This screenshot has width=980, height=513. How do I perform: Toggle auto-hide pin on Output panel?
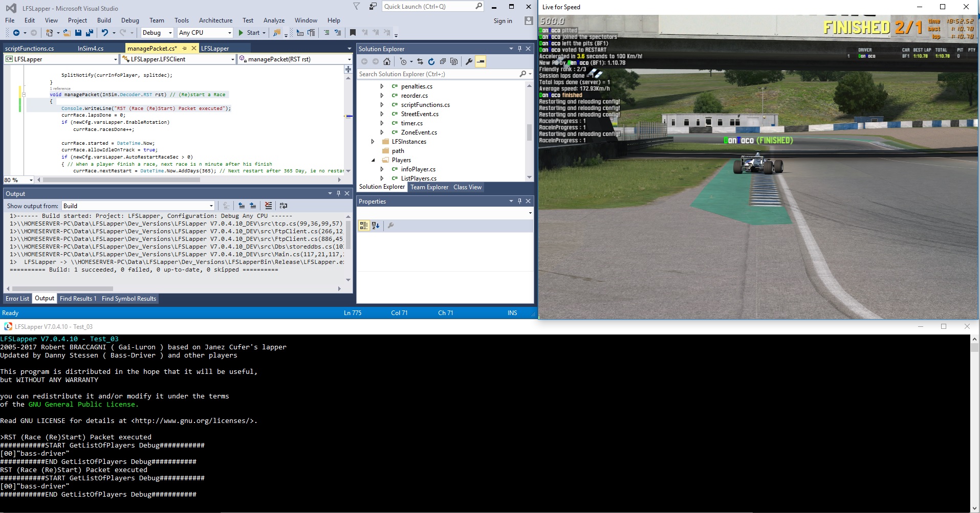point(338,193)
